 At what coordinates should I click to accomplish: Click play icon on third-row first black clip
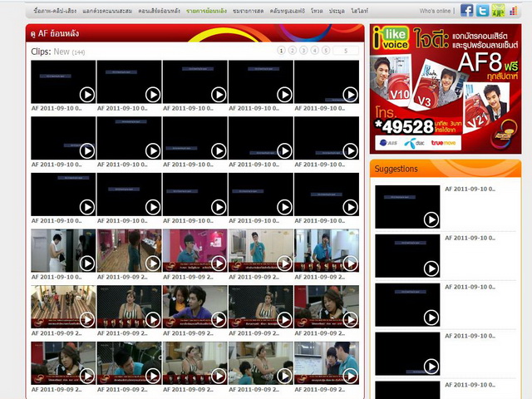point(87,207)
